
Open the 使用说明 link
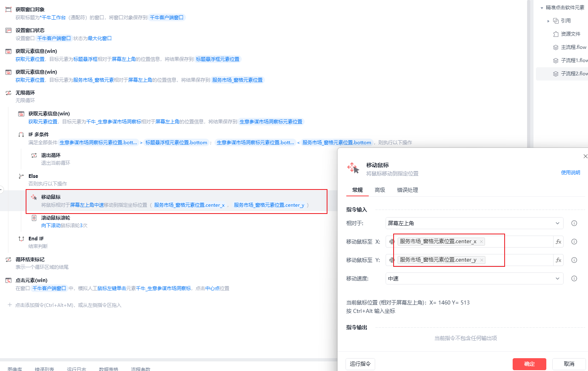coord(571,173)
